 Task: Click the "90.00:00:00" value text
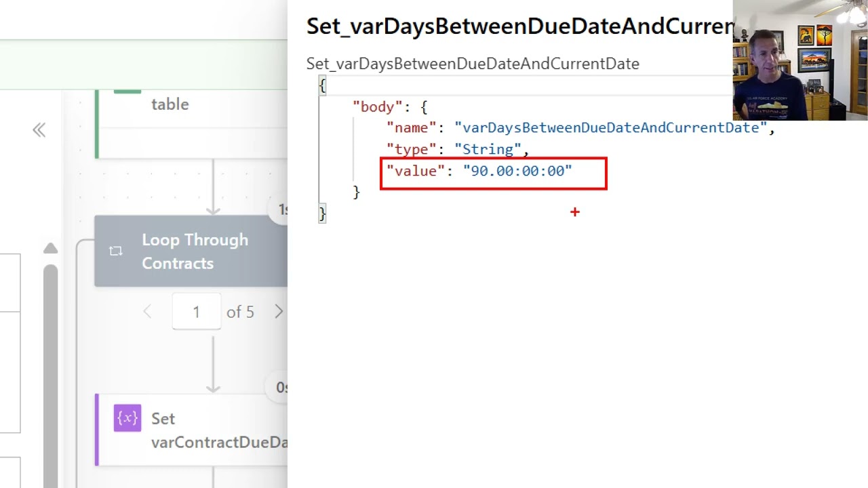pyautogui.click(x=517, y=171)
